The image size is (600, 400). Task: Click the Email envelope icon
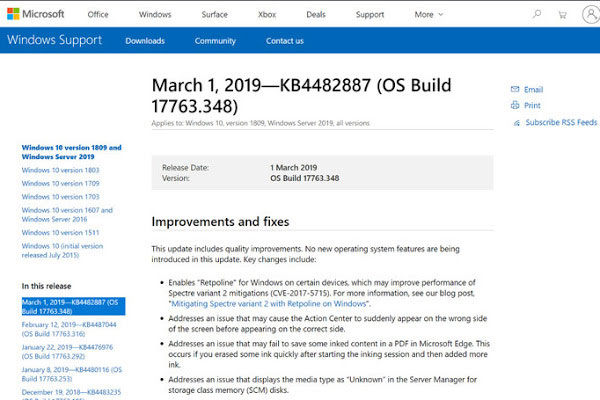(x=515, y=89)
